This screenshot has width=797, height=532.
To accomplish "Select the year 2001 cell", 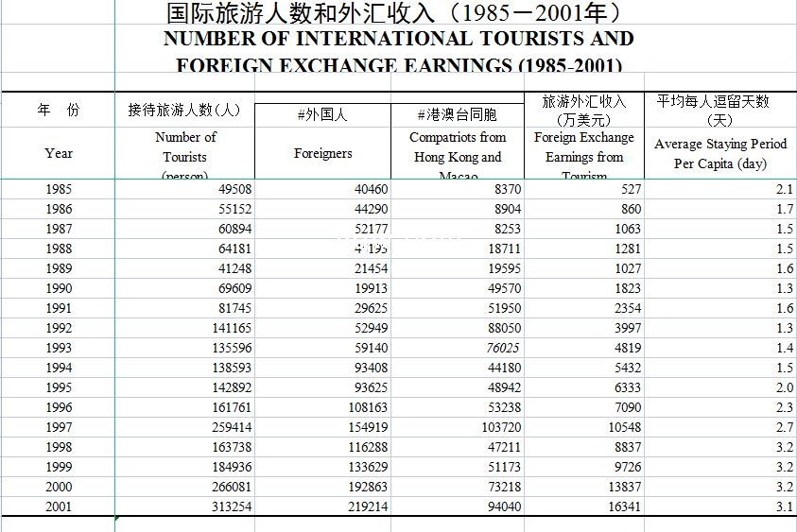I will [59, 506].
